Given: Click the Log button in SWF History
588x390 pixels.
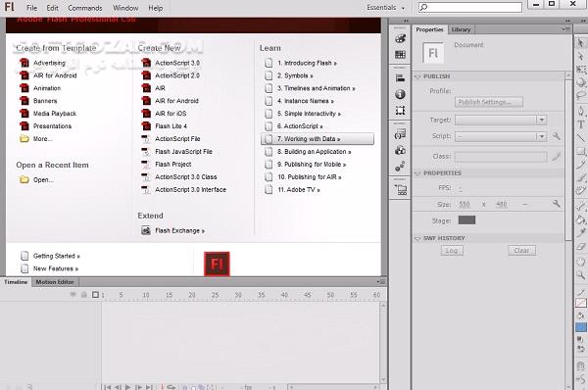Looking at the screenshot, I should (x=452, y=251).
